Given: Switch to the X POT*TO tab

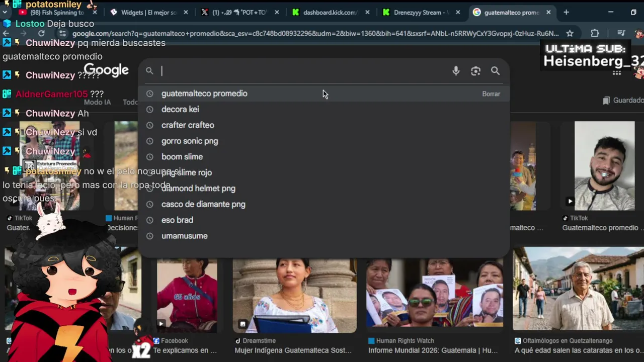Looking at the screenshot, I should [x=239, y=12].
